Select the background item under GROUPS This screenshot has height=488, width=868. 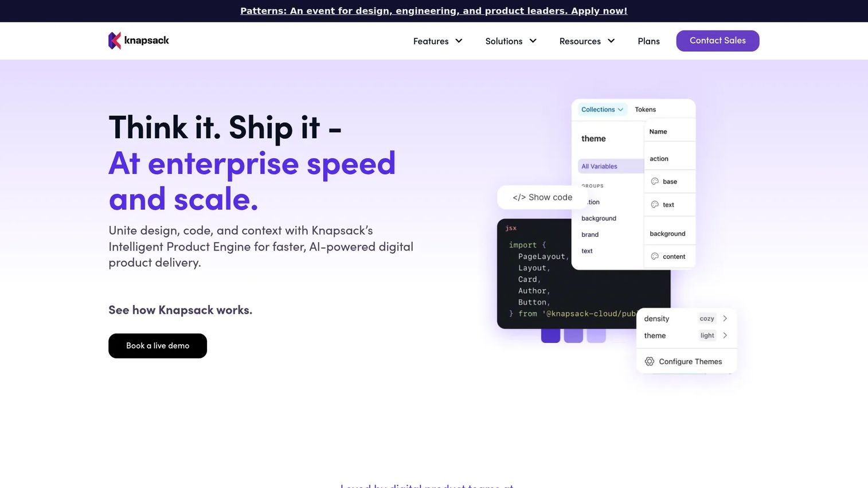[599, 218]
